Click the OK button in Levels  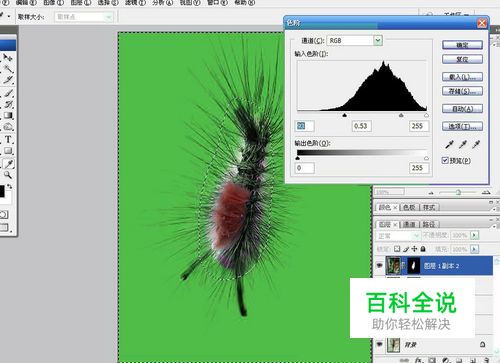pyautogui.click(x=462, y=45)
